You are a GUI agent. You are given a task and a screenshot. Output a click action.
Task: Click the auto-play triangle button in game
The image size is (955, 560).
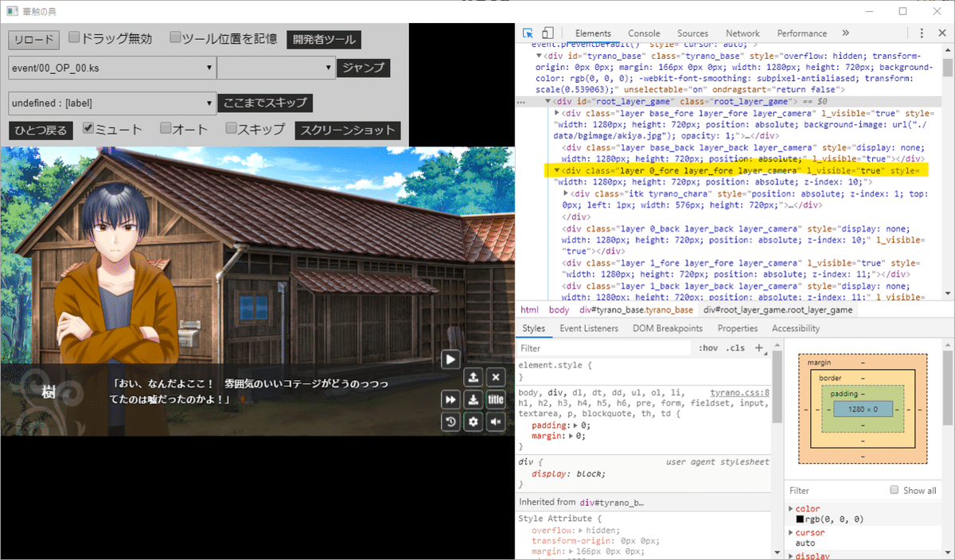(x=450, y=360)
